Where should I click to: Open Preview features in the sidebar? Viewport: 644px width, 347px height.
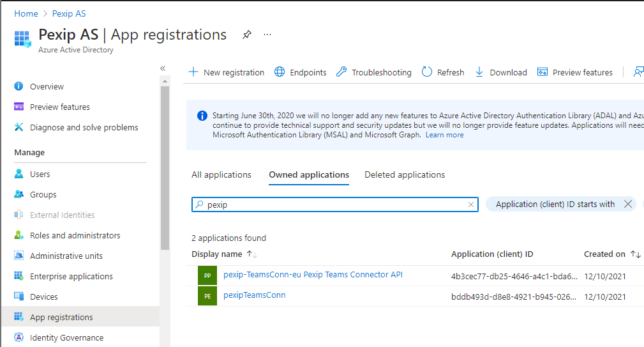[60, 107]
